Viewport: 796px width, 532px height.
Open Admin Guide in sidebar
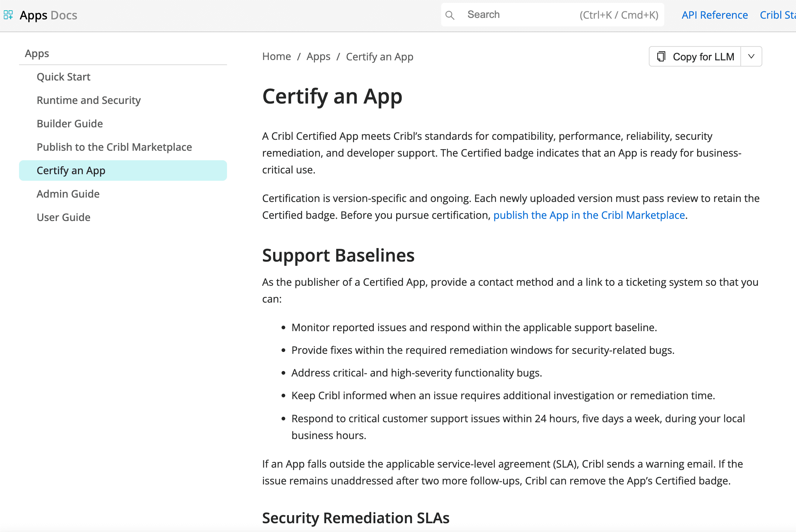point(68,194)
